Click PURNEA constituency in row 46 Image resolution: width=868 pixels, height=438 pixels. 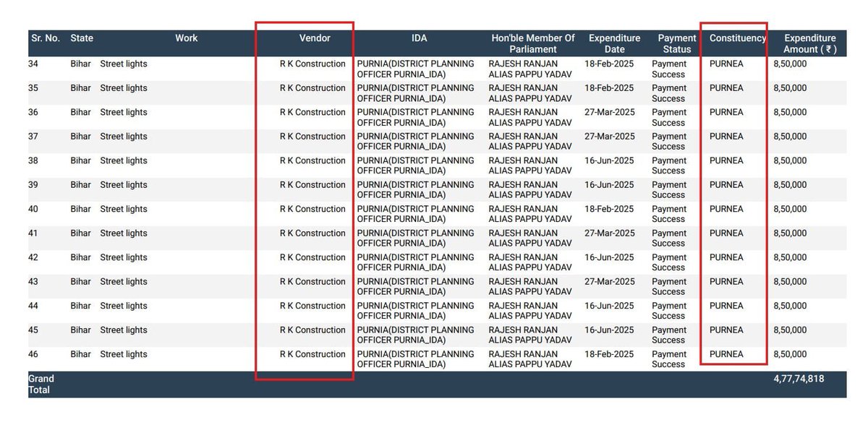point(726,354)
